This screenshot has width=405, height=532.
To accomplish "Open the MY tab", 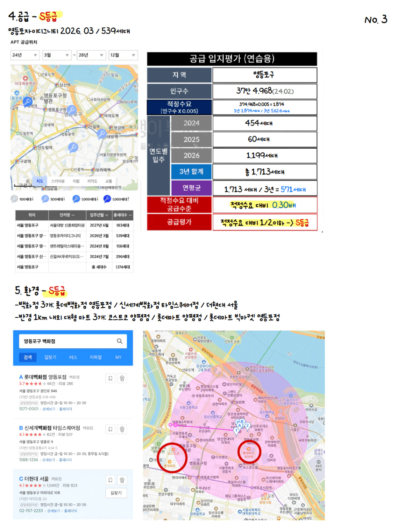I will point(118,357).
